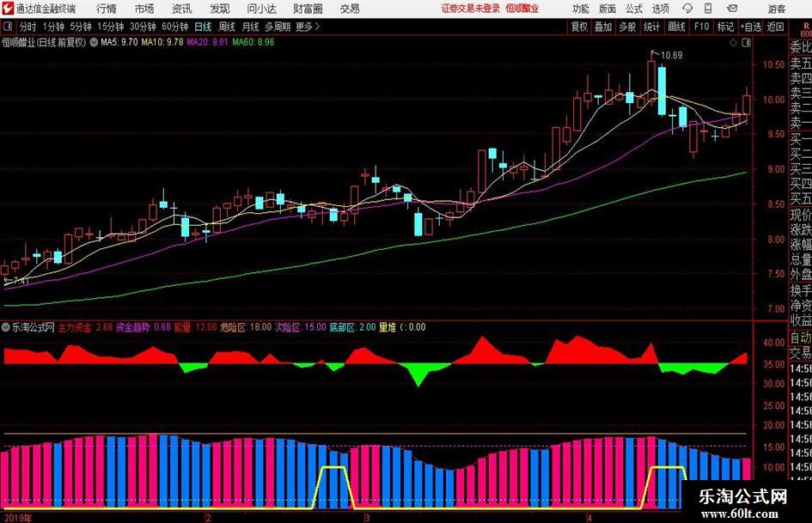The image size is (812, 523).
Task: Click the 游客 user account label
Action: pos(776,9)
